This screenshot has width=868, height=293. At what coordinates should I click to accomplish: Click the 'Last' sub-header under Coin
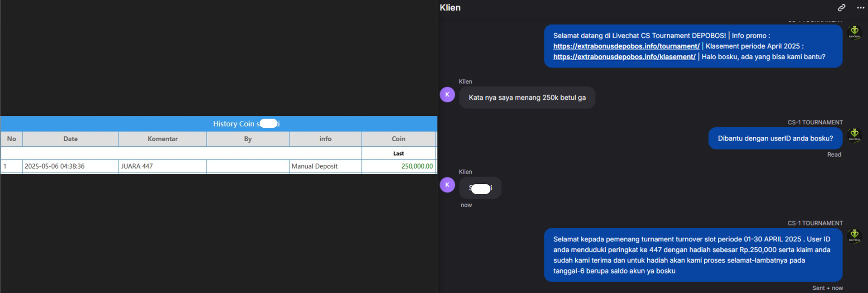(x=398, y=154)
